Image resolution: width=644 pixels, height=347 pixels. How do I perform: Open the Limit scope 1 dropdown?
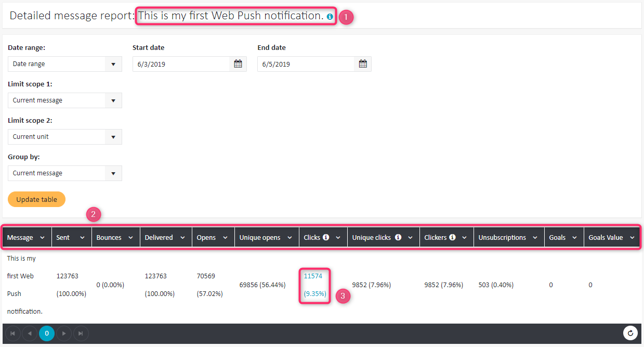click(113, 100)
